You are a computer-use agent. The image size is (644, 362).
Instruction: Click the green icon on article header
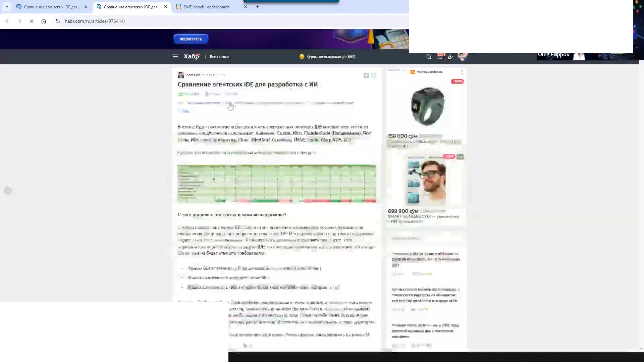(x=374, y=75)
